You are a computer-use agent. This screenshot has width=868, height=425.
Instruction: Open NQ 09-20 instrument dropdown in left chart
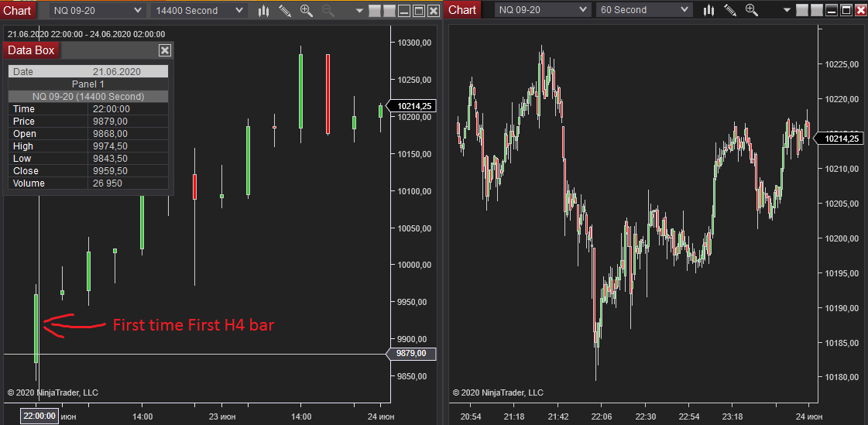tap(98, 10)
